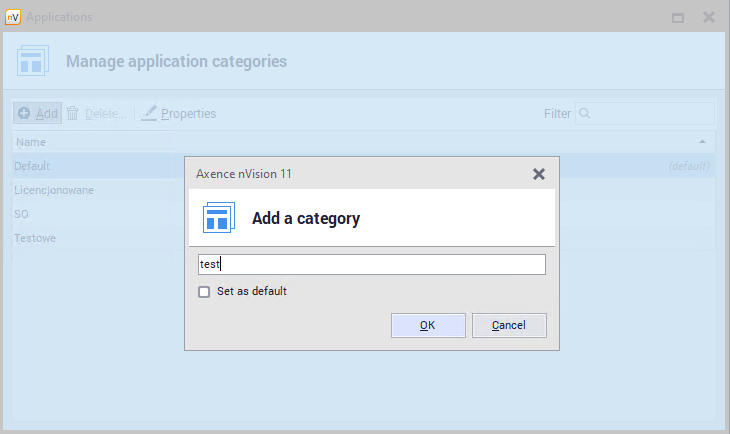
Task: Click the Add a category dialog icon
Action: pos(218,218)
